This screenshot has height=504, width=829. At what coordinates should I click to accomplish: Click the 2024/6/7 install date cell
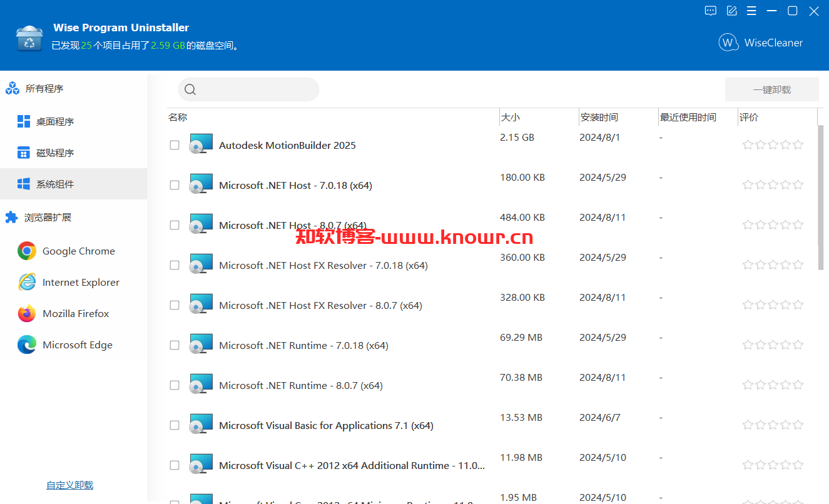(x=600, y=418)
